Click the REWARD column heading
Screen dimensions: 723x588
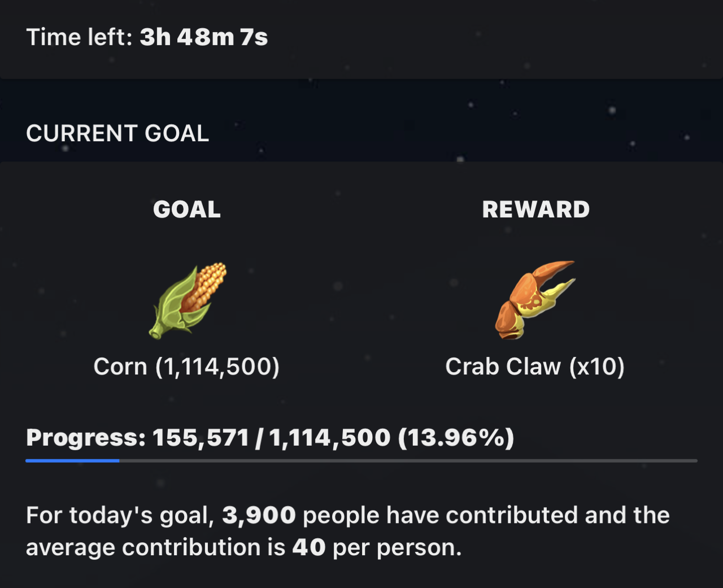coord(535,210)
